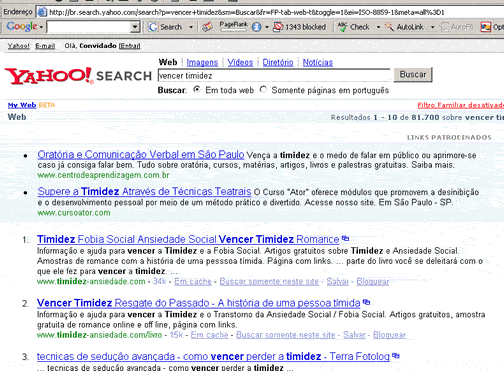Click the blue page info icon
This screenshot has width=504, height=371.
[x=256, y=27]
